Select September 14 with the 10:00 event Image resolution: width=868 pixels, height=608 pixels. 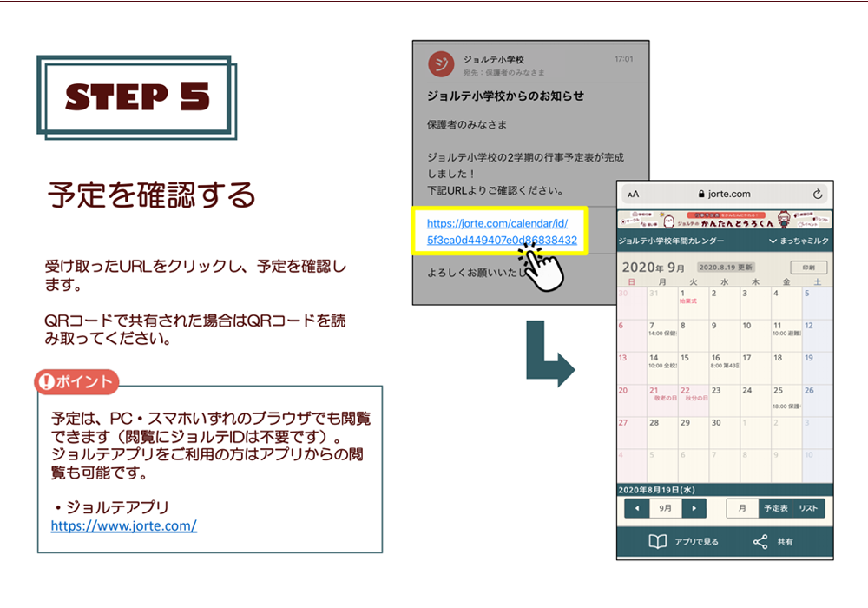(662, 368)
